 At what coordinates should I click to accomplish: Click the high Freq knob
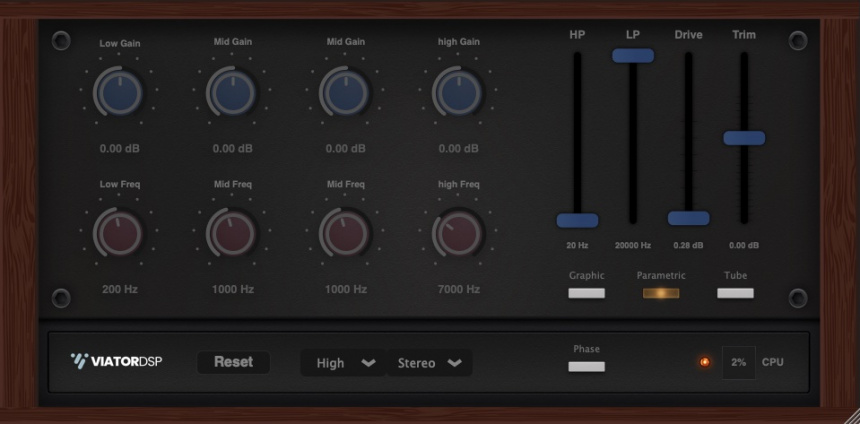pyautogui.click(x=459, y=233)
